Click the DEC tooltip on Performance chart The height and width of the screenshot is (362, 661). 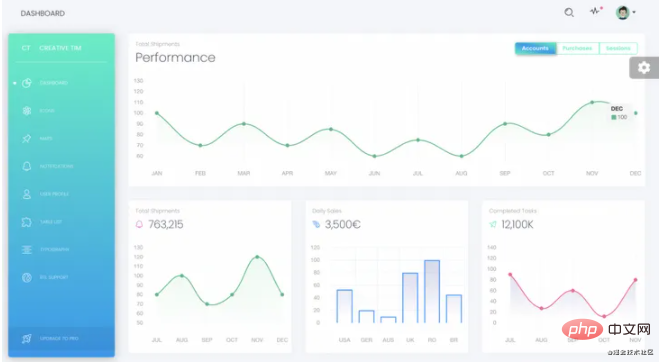619,113
